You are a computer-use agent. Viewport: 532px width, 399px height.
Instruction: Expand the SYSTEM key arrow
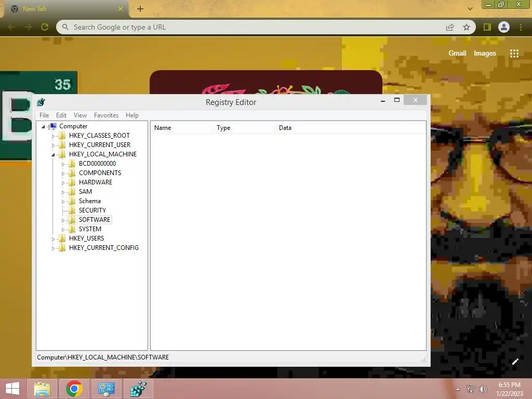[63, 230]
